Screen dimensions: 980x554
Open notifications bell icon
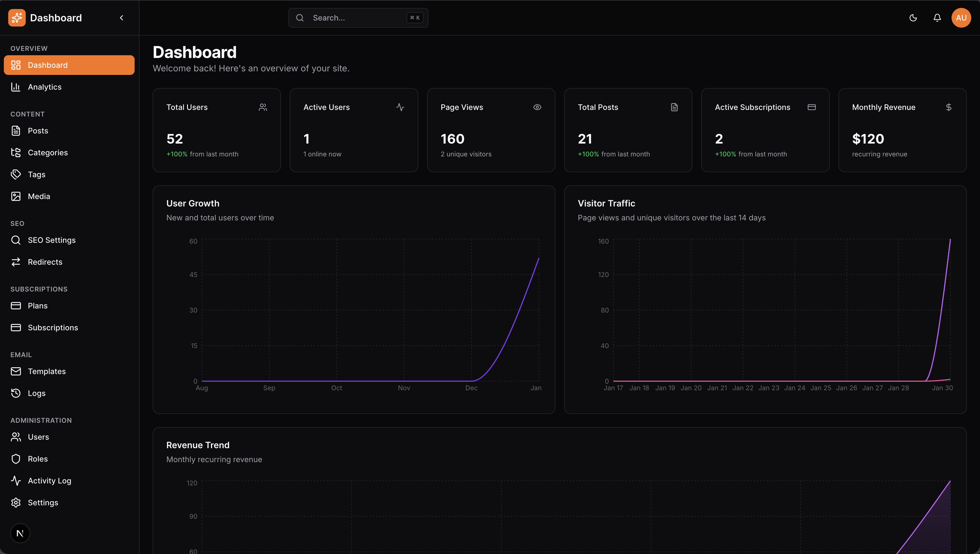937,18
